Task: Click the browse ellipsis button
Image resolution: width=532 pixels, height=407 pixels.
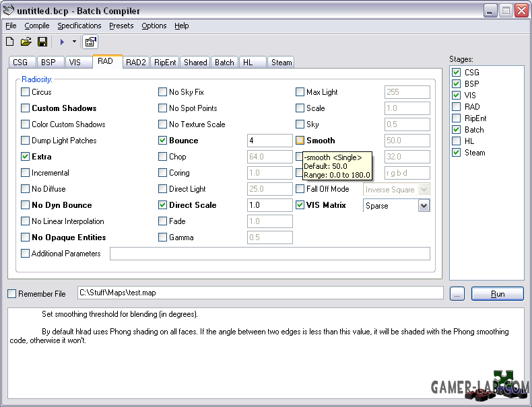Action: pyautogui.click(x=457, y=294)
